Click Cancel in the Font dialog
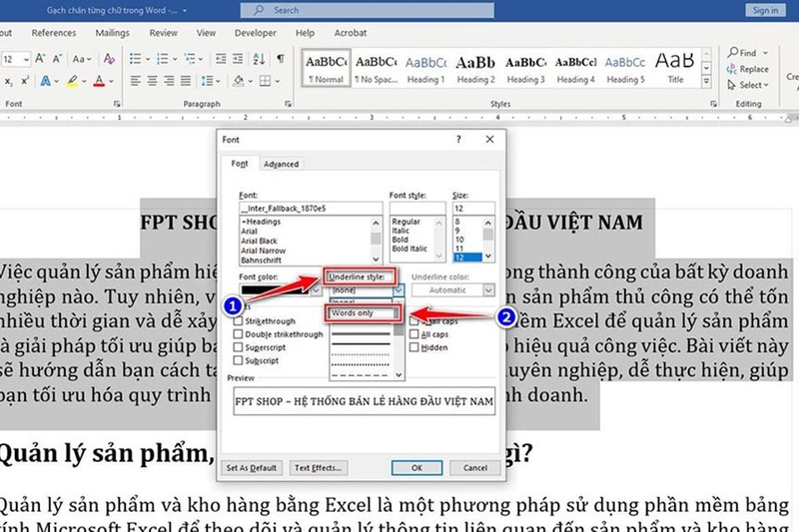 tap(475, 468)
